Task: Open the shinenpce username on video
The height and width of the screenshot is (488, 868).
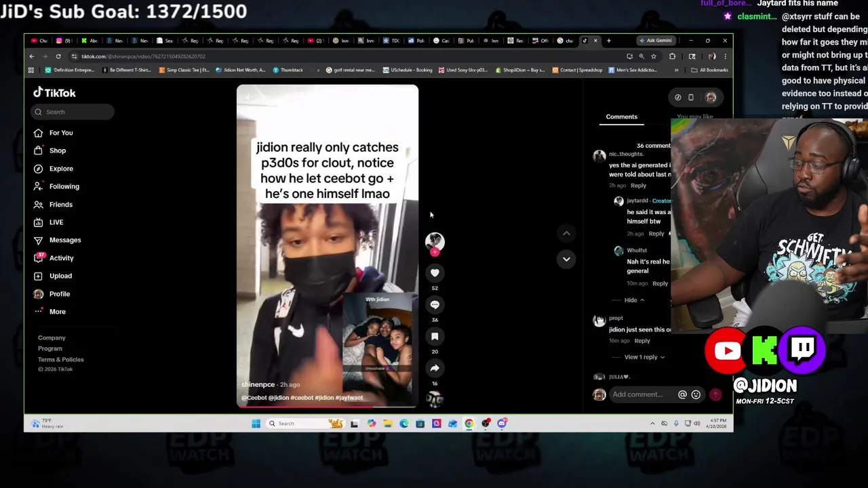Action: pos(258,384)
